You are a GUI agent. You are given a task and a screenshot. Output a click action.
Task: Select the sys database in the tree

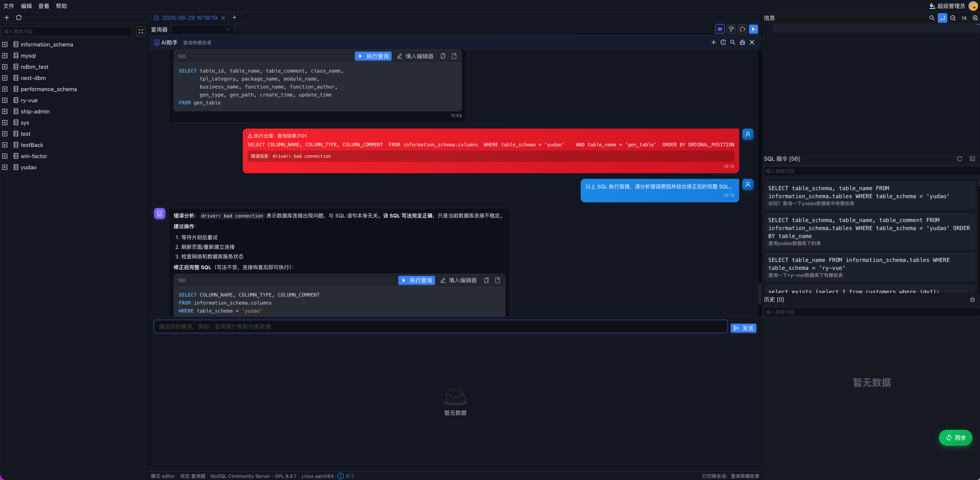(25, 122)
